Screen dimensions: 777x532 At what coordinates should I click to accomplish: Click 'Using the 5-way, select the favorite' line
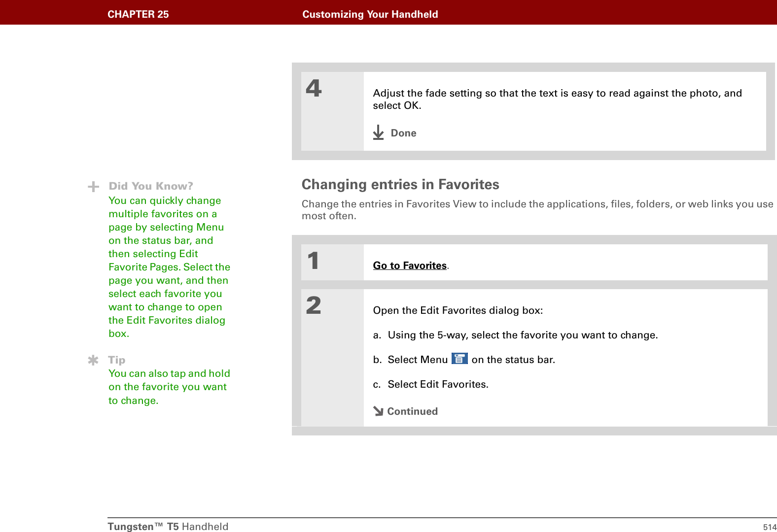click(x=523, y=335)
